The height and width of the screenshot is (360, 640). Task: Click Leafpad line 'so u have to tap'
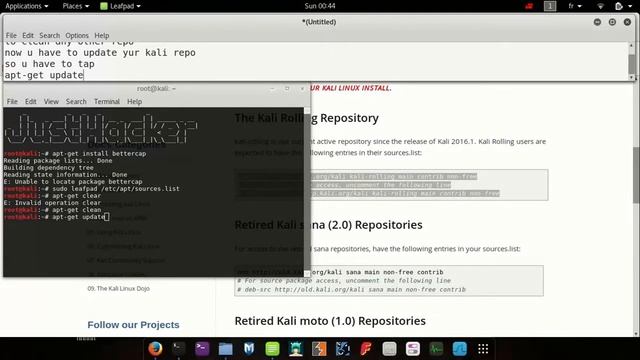49,64
